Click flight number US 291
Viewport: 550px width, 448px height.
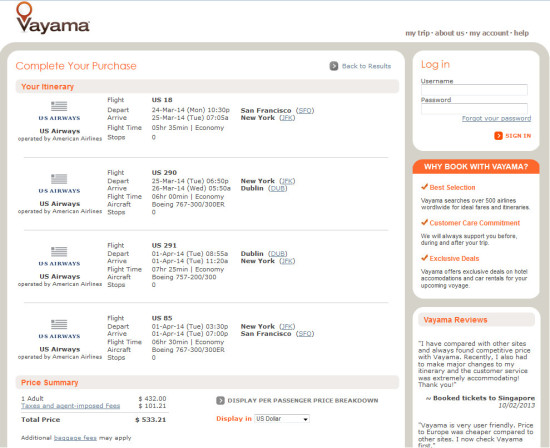pos(164,245)
